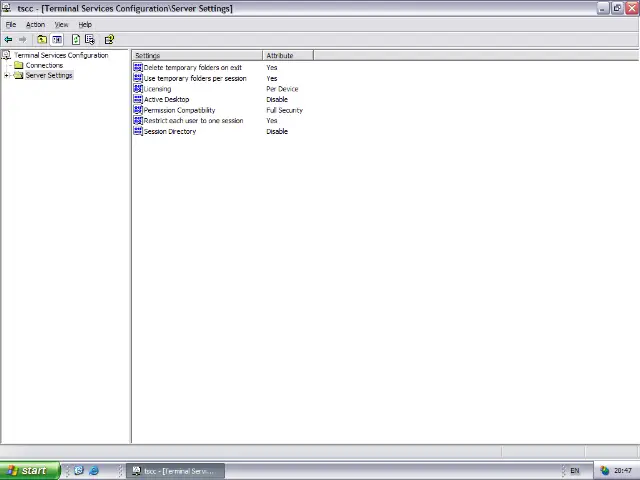Toggle the Show/Hide Console Tree icon
Image resolution: width=640 pixels, height=480 pixels.
[x=57, y=40]
